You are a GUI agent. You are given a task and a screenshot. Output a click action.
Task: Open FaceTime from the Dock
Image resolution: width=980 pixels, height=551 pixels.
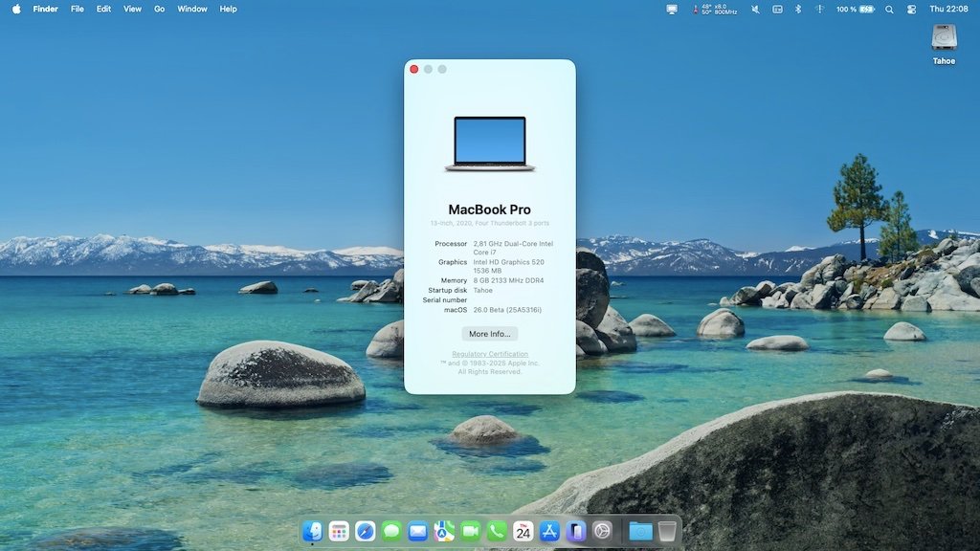(x=470, y=531)
